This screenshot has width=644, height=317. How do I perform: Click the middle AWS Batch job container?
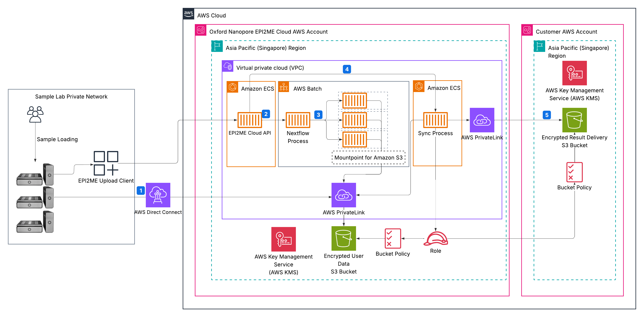(x=355, y=120)
